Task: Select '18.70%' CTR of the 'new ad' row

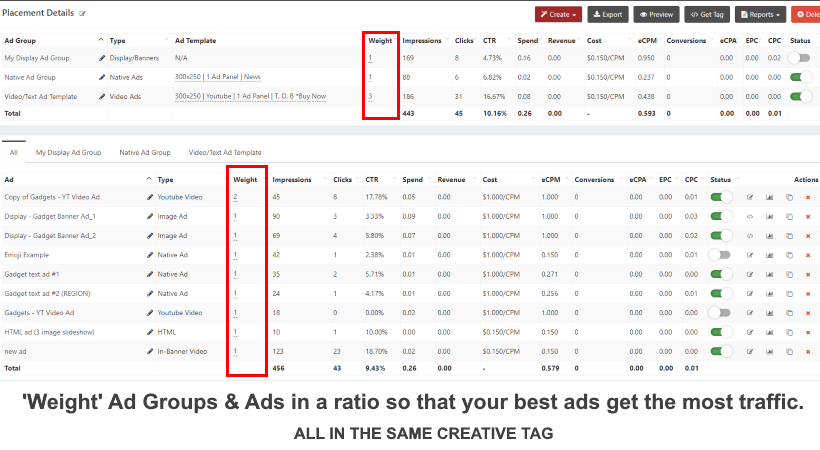Action: tap(377, 352)
